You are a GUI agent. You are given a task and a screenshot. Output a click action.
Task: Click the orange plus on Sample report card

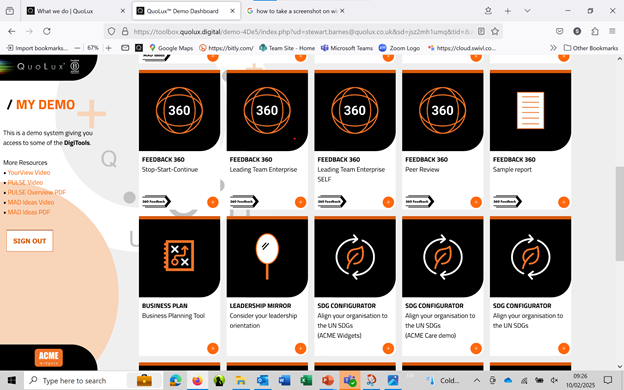pyautogui.click(x=564, y=202)
